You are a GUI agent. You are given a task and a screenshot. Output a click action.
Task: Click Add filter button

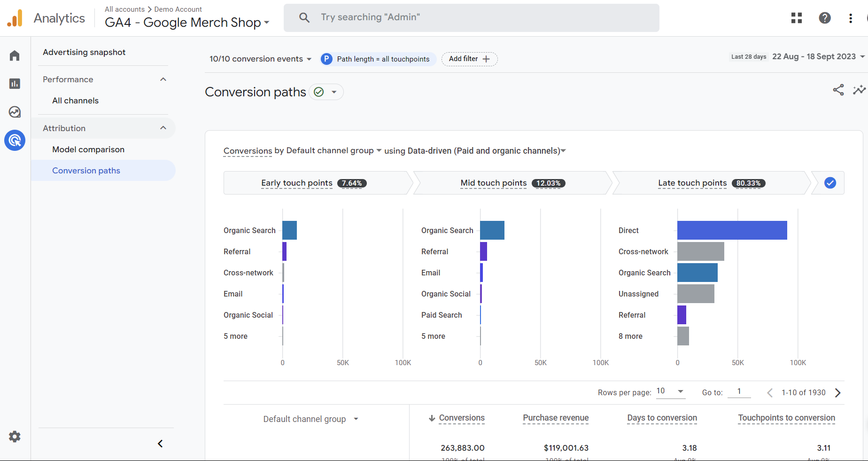pos(469,59)
